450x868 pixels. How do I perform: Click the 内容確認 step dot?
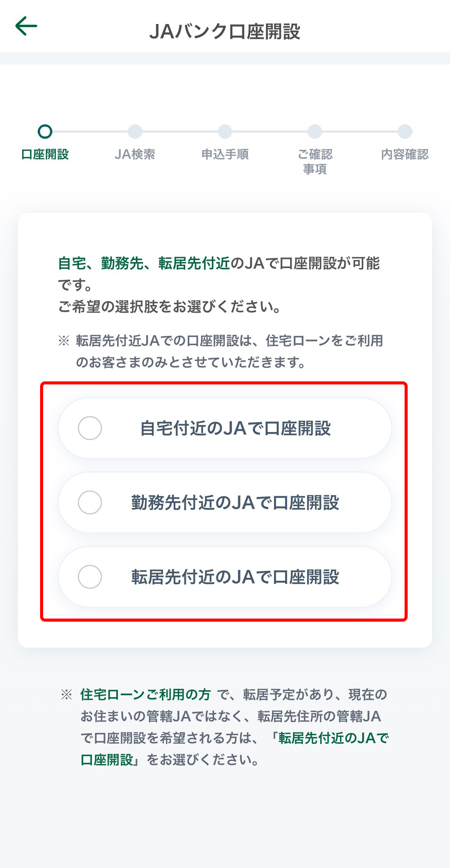coord(405,132)
